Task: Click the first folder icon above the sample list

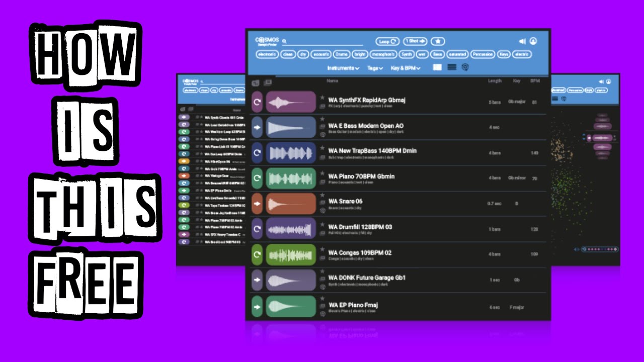Action: tap(255, 82)
